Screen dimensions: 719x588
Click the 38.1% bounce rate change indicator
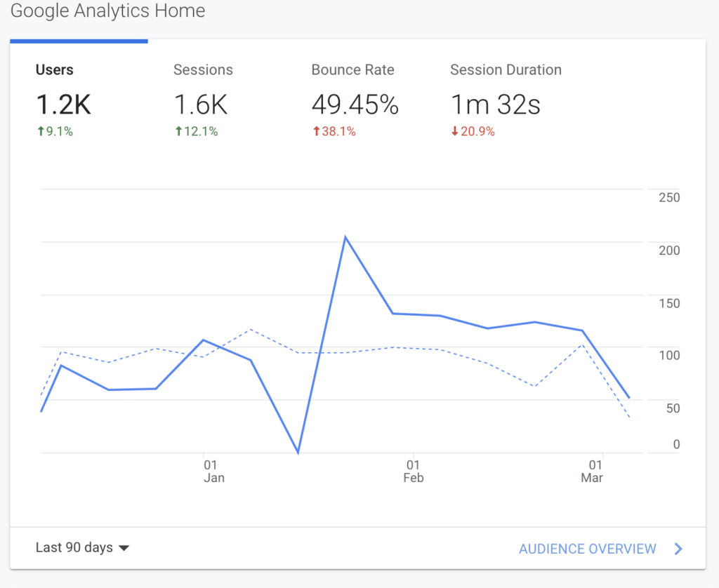(x=334, y=131)
